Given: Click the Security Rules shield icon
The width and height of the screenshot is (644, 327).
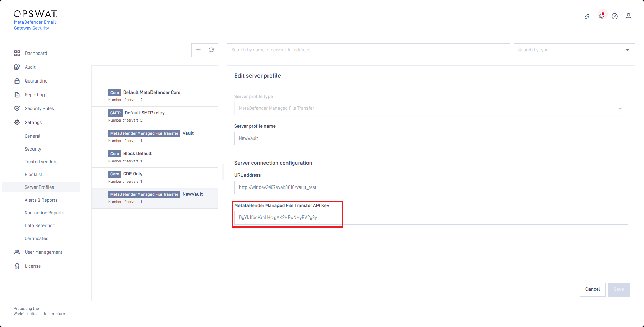Looking at the screenshot, I should coord(17,108).
